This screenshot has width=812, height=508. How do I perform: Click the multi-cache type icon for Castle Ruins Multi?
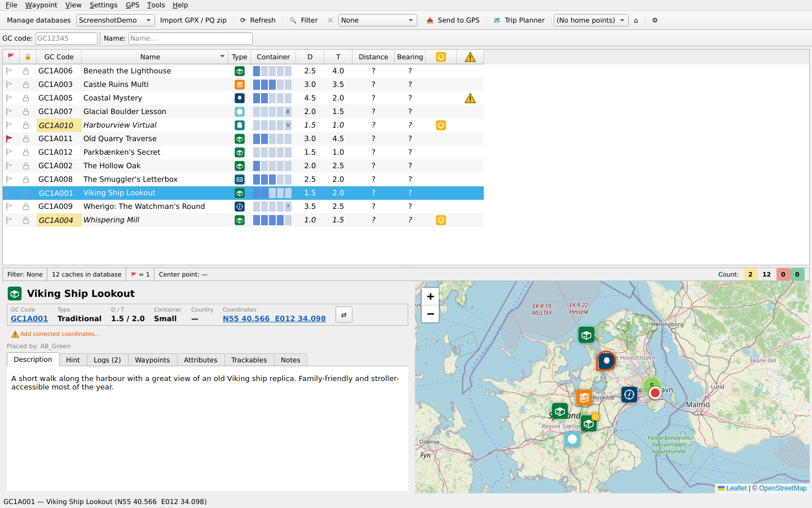240,85
